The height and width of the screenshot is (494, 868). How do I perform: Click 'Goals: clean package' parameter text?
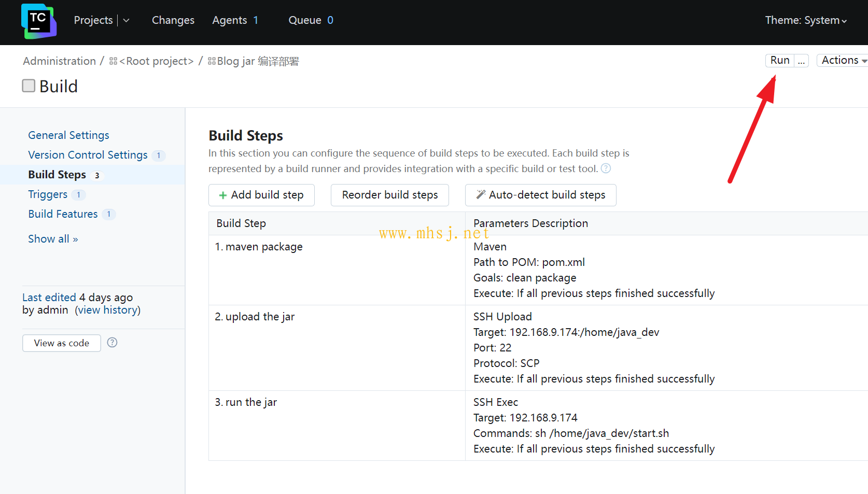pos(525,278)
